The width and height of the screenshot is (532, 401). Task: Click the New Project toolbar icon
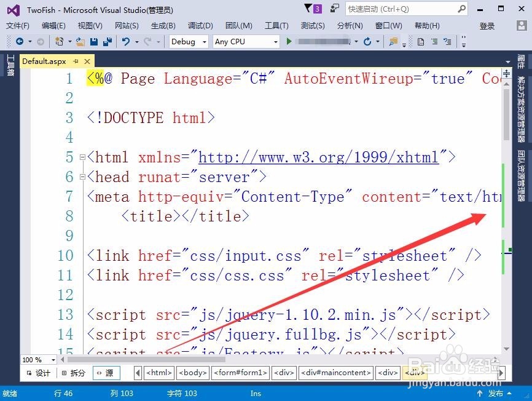tap(60, 41)
